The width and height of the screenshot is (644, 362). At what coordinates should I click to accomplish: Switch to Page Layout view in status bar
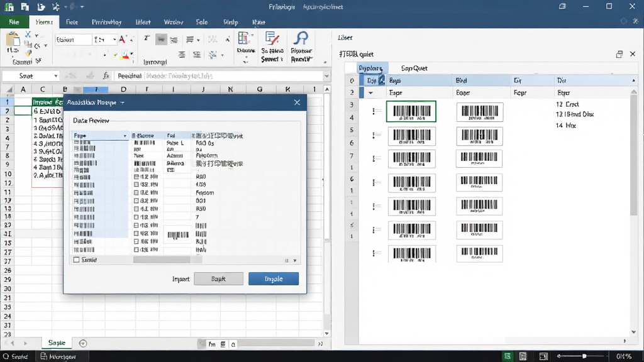[x=523, y=356]
